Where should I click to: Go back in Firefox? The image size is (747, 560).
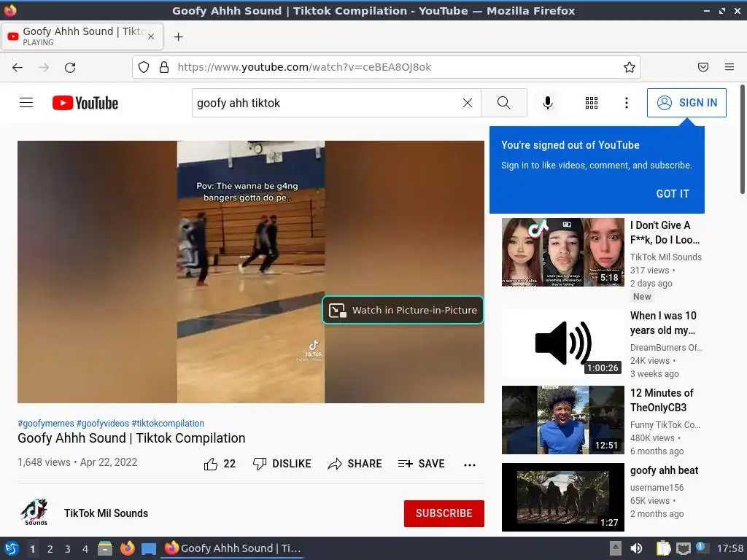coord(18,67)
